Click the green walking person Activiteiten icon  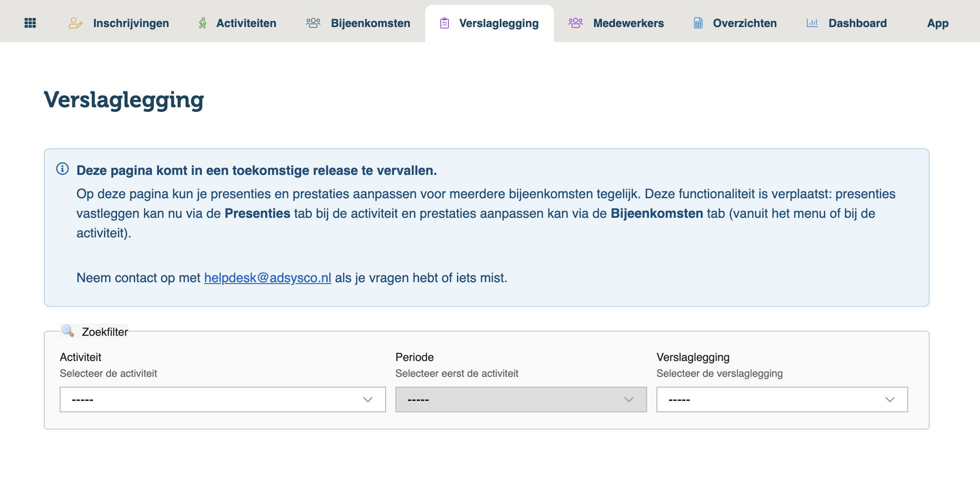202,23
